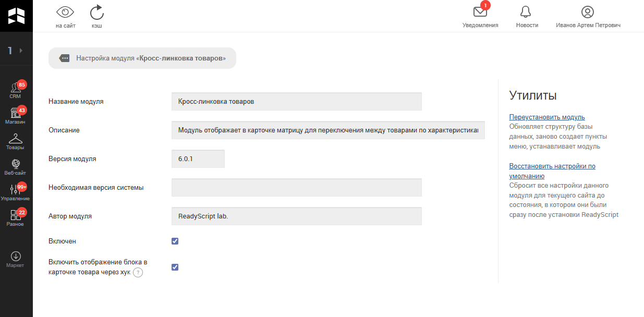The width and height of the screenshot is (644, 317).
Task: Open Новости bell icon
Action: (527, 13)
